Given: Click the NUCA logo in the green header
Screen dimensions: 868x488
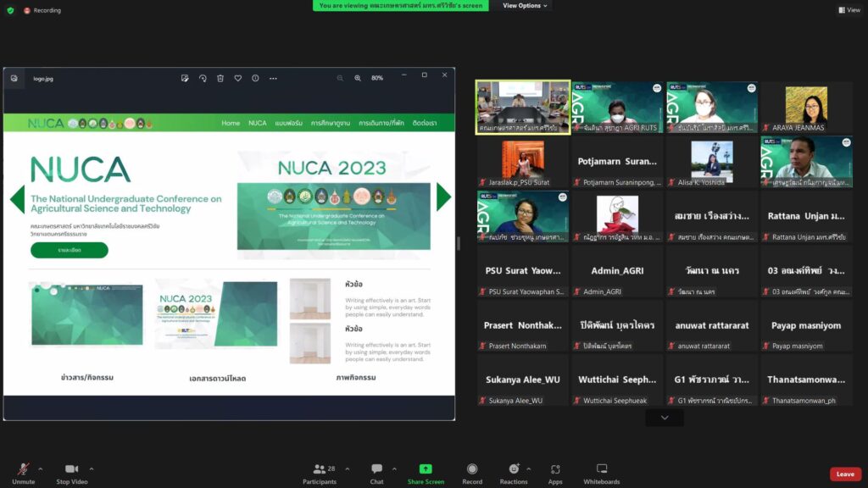Looking at the screenshot, I should coord(46,123).
